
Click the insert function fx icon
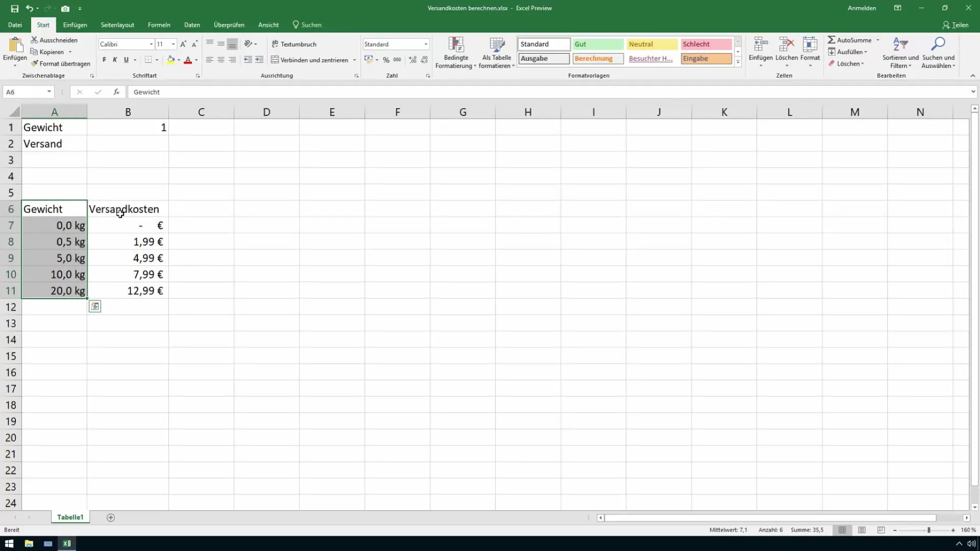[116, 92]
